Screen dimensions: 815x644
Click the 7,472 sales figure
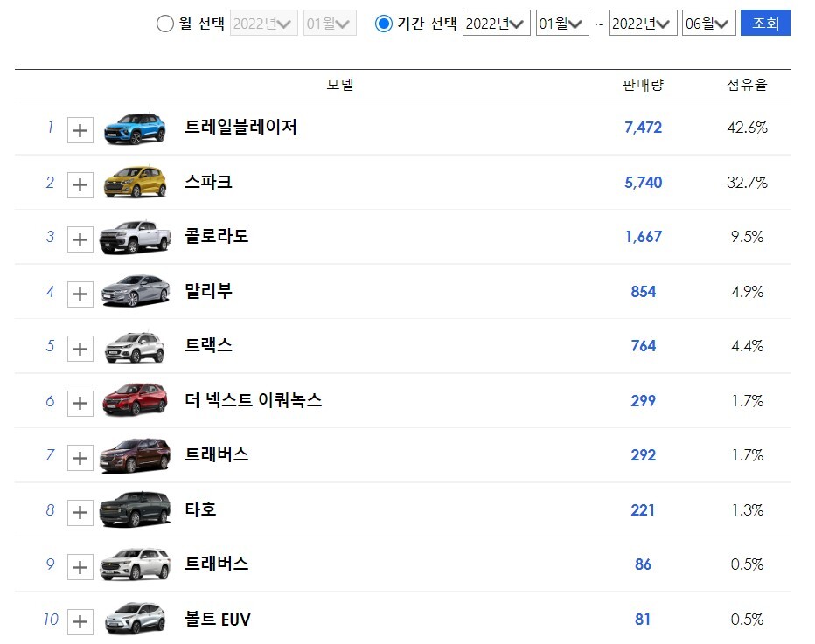pos(643,128)
